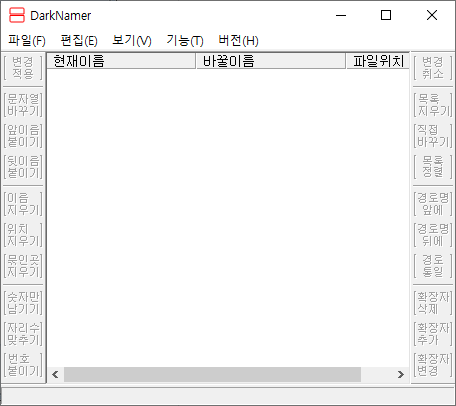Click the 문자열 바꾸기 button

coord(23,105)
